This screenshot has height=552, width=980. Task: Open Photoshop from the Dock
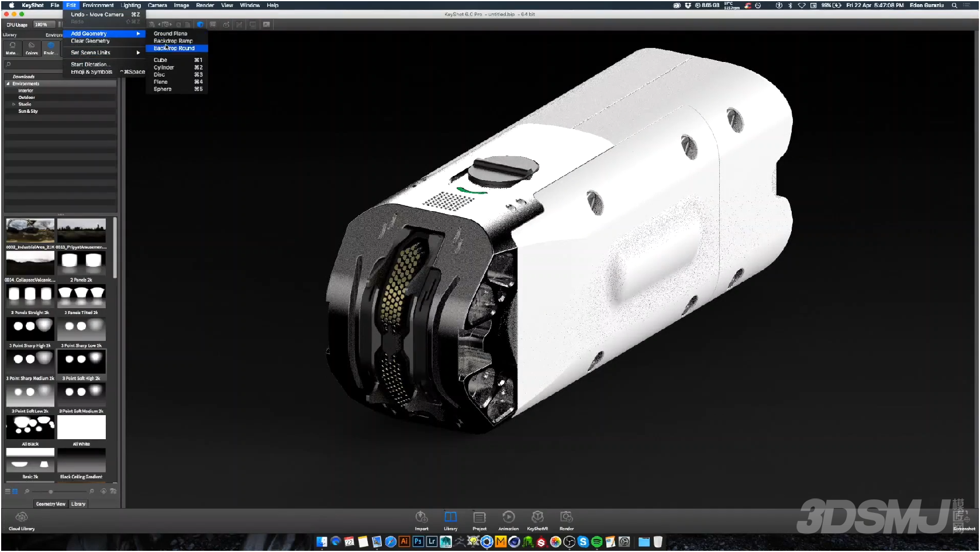[418, 542]
